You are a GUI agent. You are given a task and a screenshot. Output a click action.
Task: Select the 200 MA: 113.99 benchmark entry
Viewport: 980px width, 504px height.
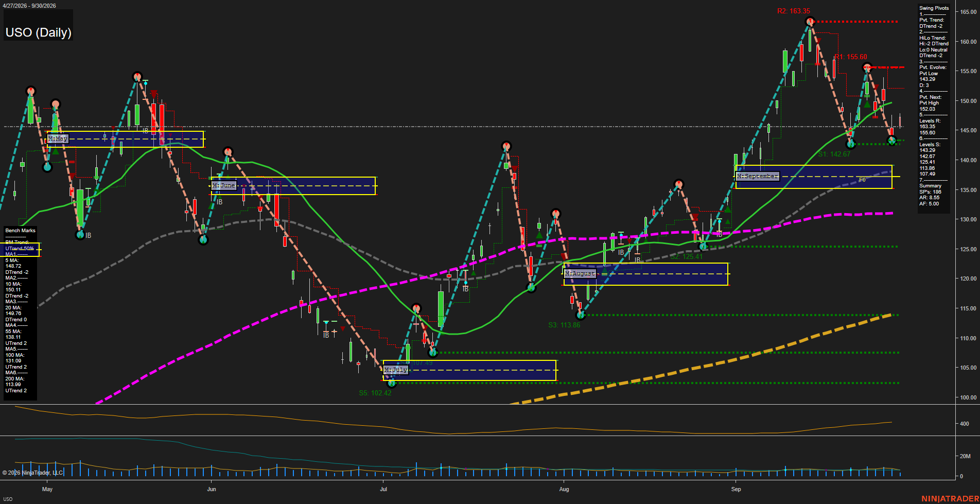(x=14, y=381)
